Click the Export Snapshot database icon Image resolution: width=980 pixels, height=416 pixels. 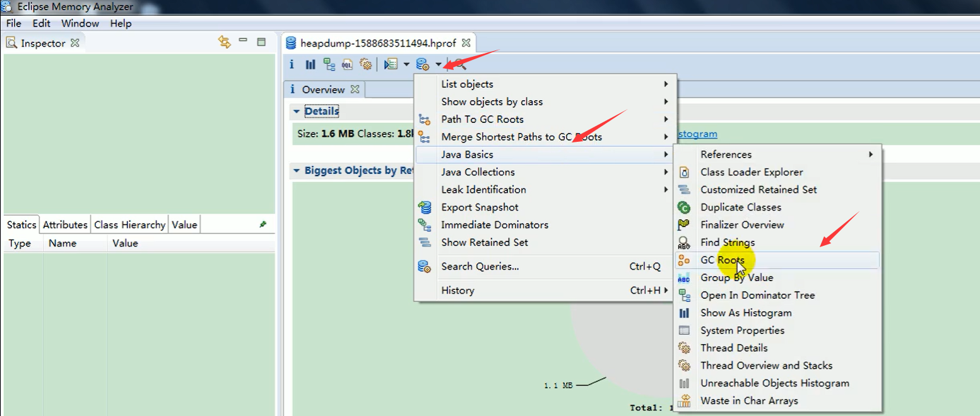point(425,207)
